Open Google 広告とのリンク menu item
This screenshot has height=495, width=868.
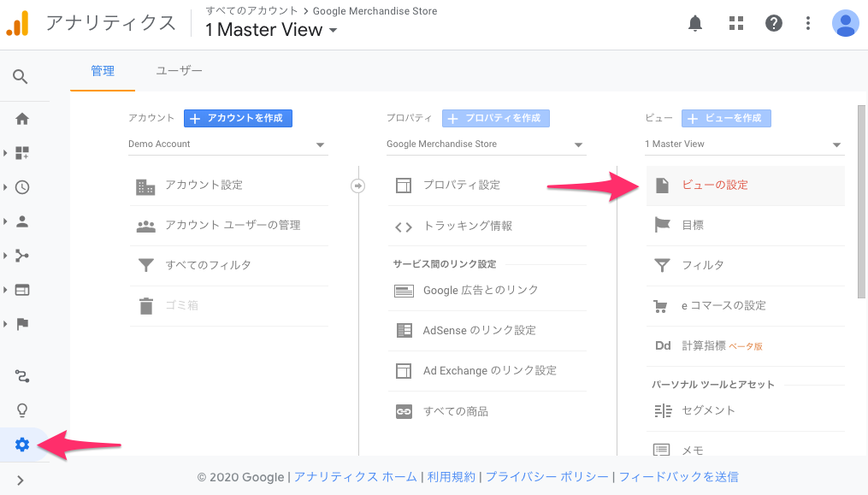tap(487, 291)
